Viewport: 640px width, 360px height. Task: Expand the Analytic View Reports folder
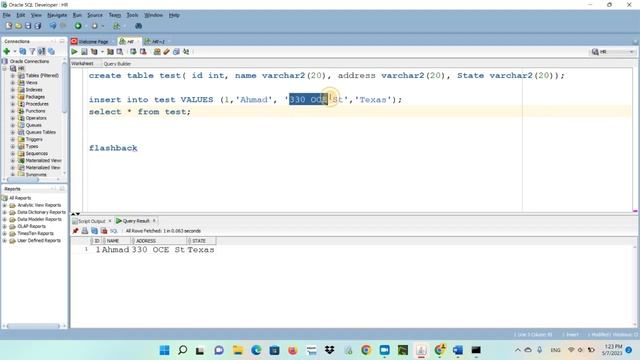tap(4, 205)
